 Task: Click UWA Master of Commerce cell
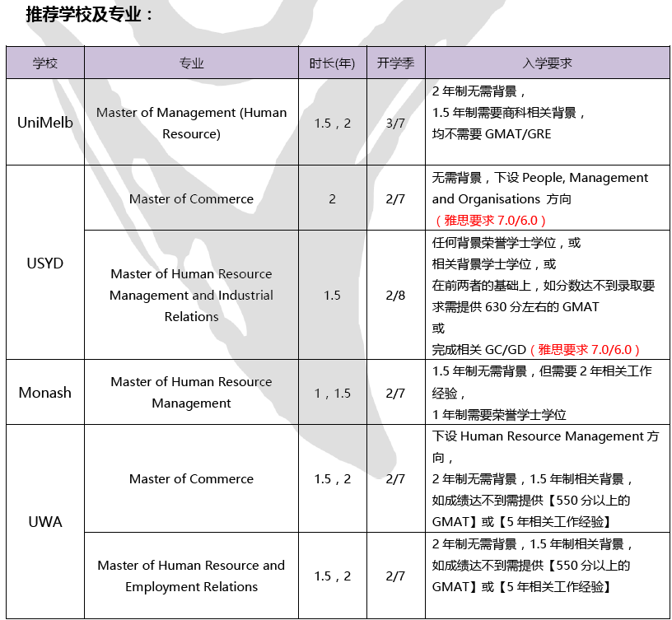[x=191, y=478]
